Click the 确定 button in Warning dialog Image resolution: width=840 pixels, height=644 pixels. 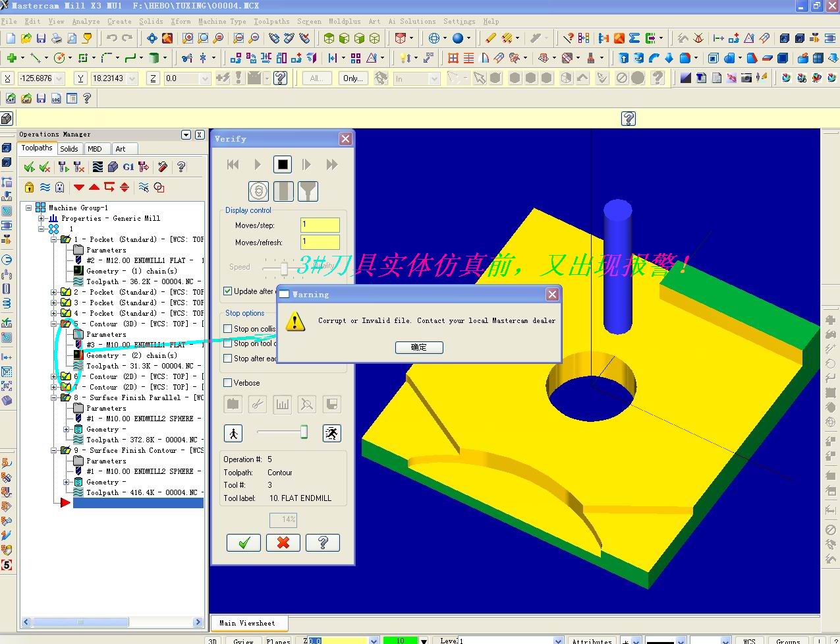click(x=418, y=347)
